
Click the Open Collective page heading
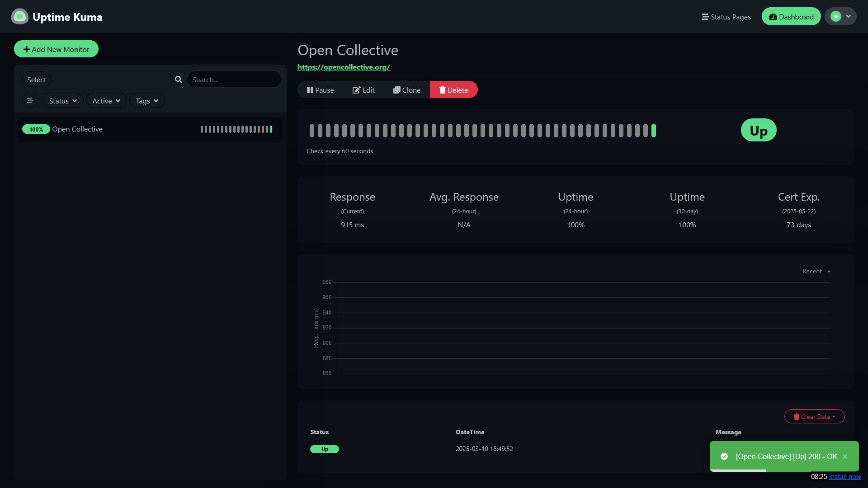click(x=348, y=50)
